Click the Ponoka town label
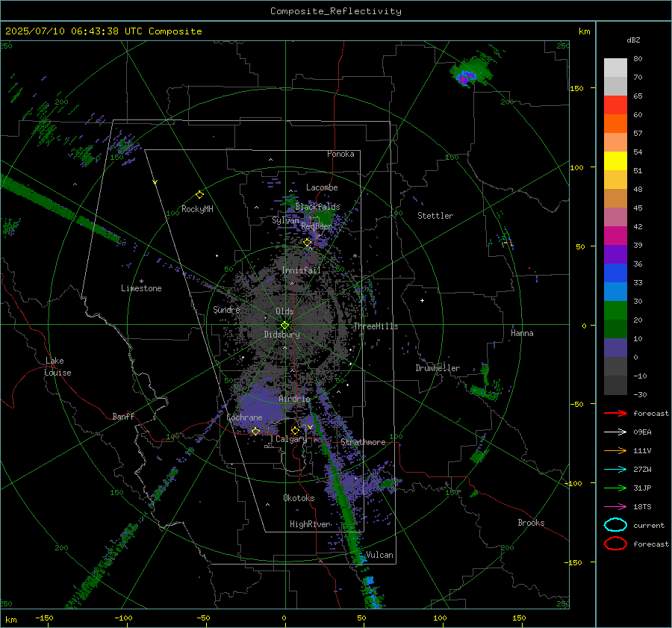The height and width of the screenshot is (628, 672). pos(340,154)
